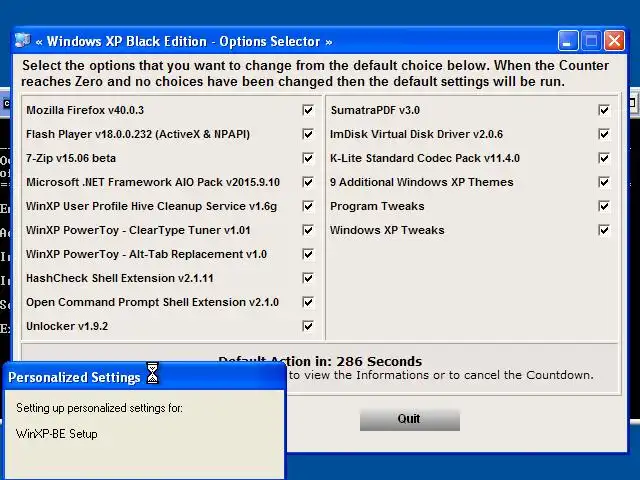Uncheck the Windows XP Tweaks checkbox
640x480 pixels.
click(x=604, y=230)
